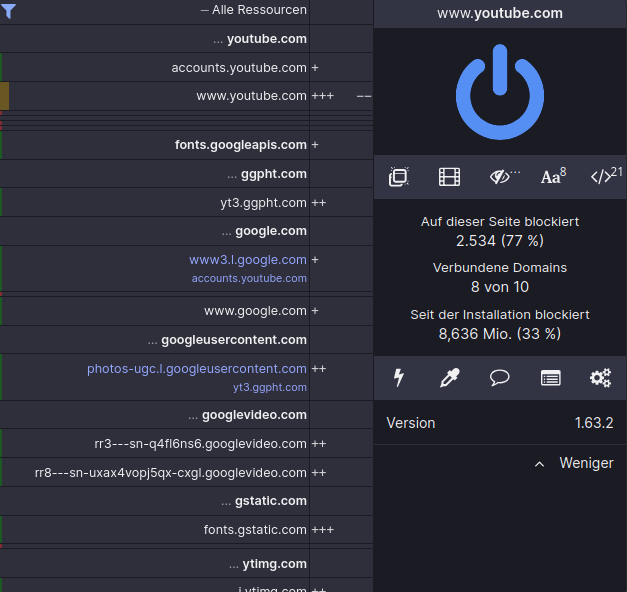
Task: Report an issue via chat bubble icon
Action: click(x=500, y=378)
